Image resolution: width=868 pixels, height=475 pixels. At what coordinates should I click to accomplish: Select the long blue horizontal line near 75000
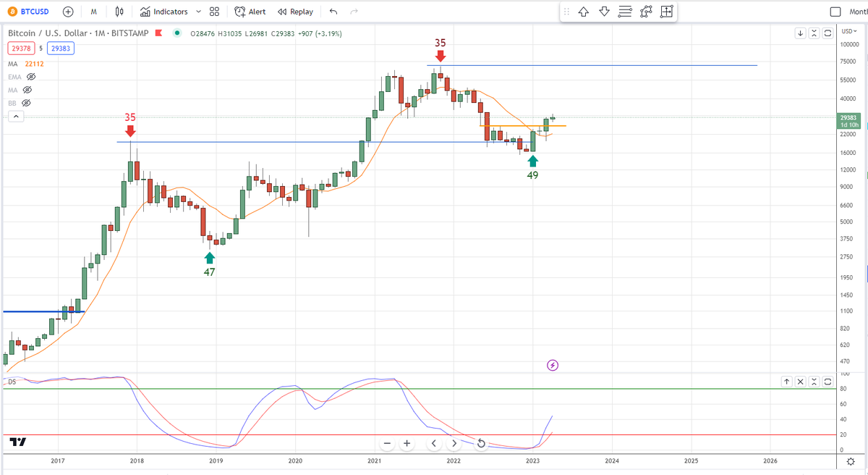click(592, 65)
